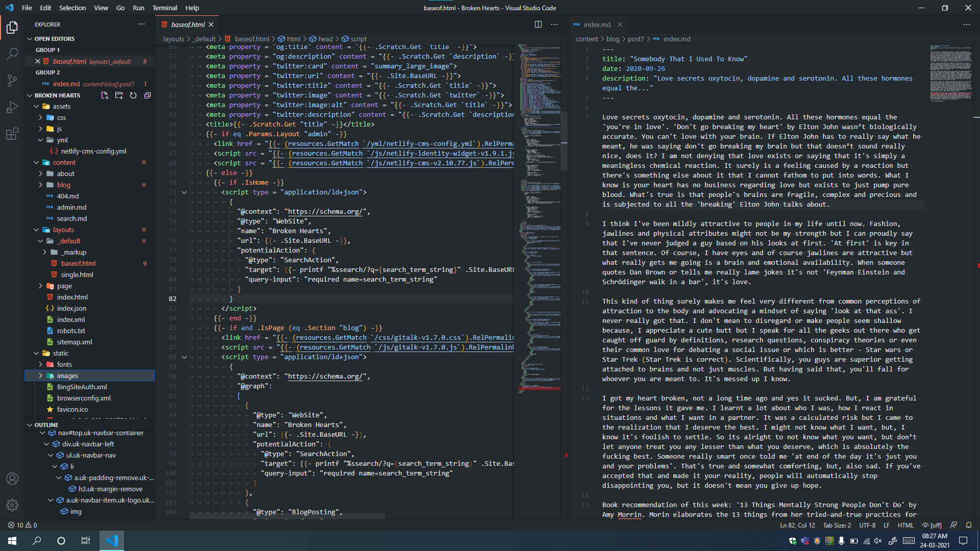This screenshot has height=551, width=980.
Task: Click the index.md minimap
Action: click(951, 73)
